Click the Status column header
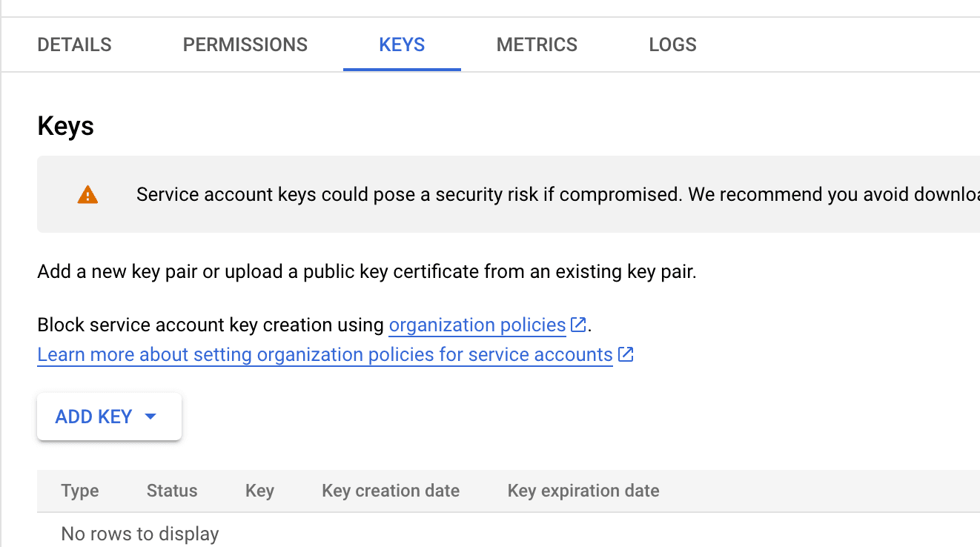980x547 pixels. click(x=172, y=491)
